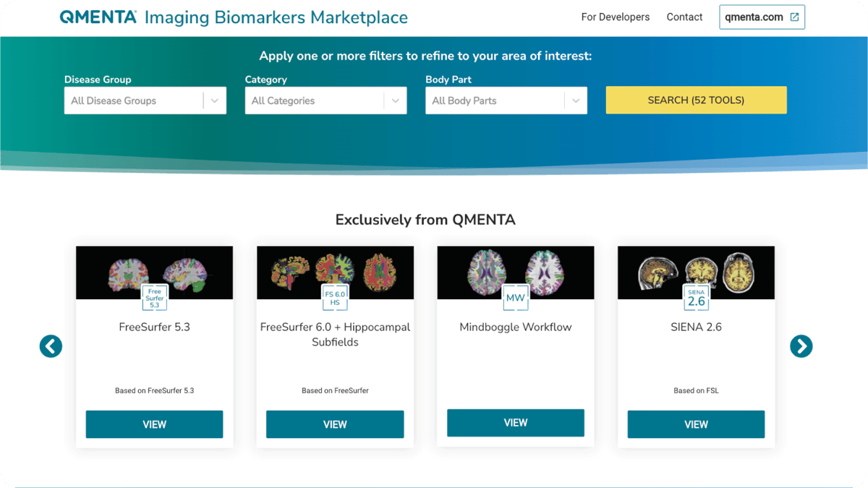
Task: Open the All Disease Groups dropdown
Action: tap(145, 100)
